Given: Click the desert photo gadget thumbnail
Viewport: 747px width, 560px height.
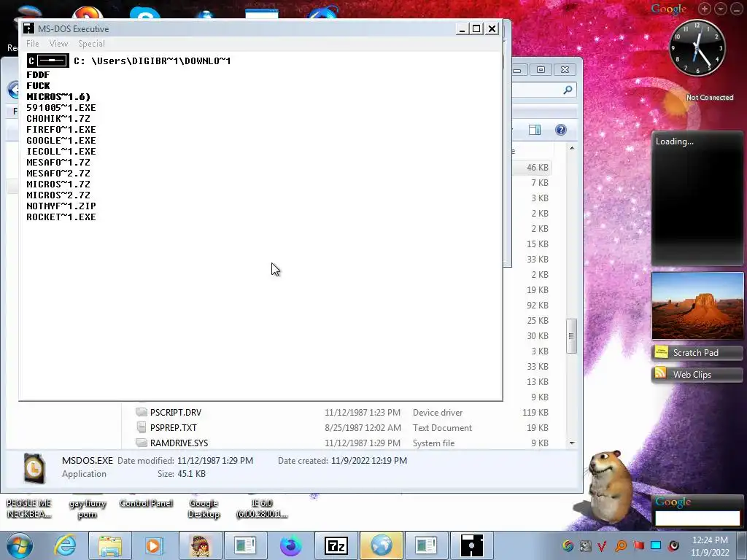Looking at the screenshot, I should coord(697,306).
